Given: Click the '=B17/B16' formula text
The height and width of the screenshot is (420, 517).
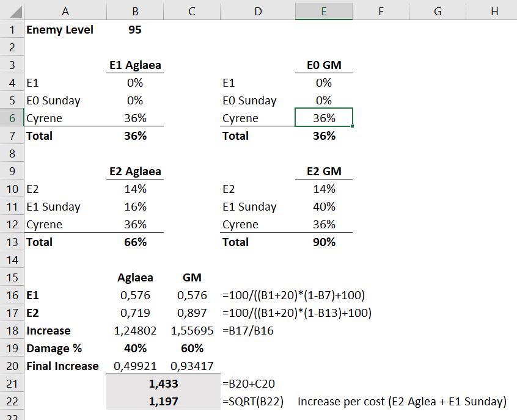Looking at the screenshot, I should [x=248, y=330].
